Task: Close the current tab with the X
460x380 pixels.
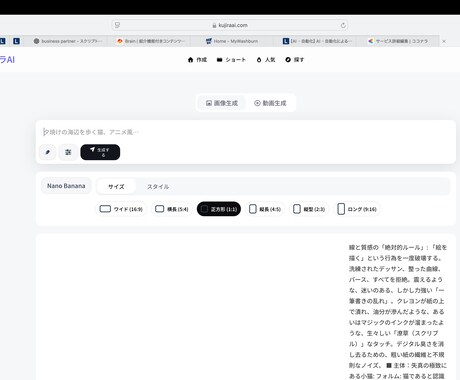Action: pyautogui.click(x=444, y=41)
